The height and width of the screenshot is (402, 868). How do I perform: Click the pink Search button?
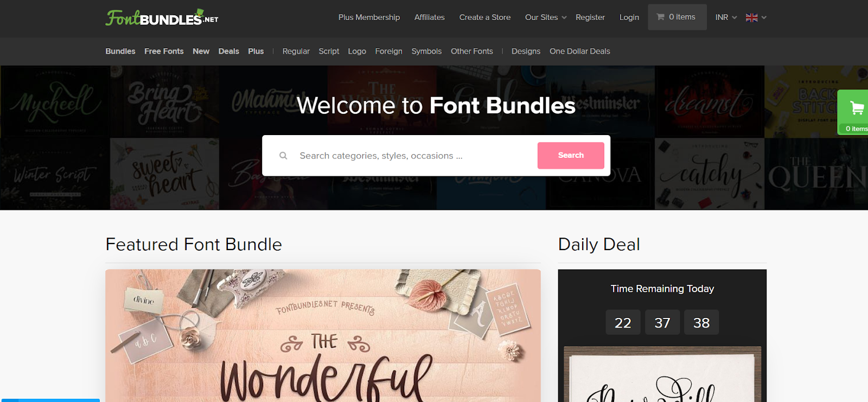[571, 155]
